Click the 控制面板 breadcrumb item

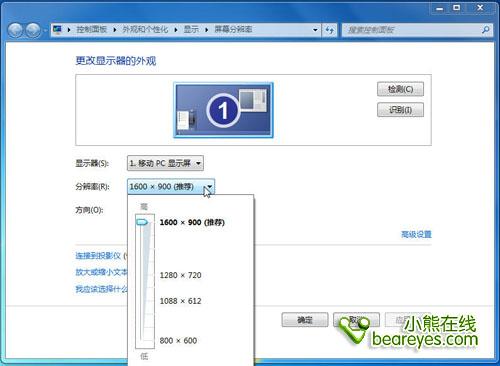click(x=91, y=30)
